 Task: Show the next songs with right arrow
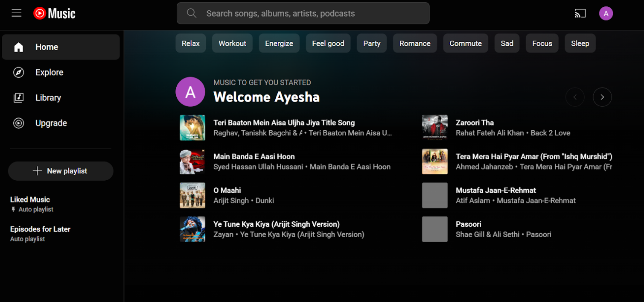click(x=602, y=97)
